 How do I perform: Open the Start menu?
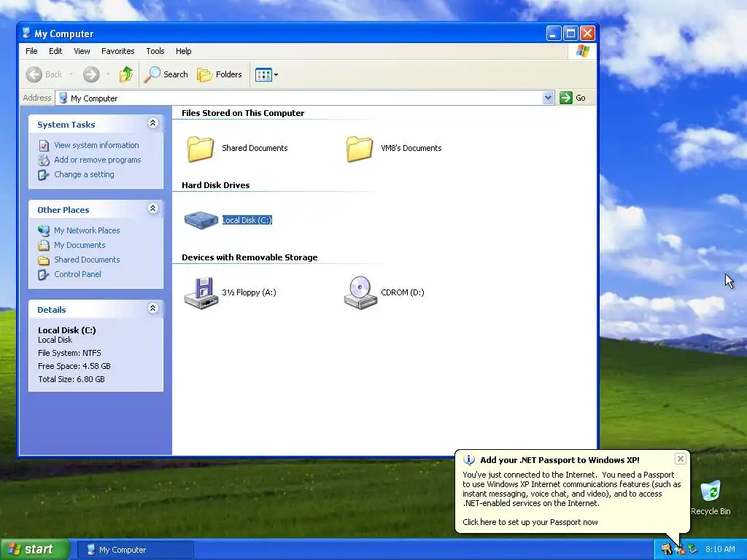34,550
